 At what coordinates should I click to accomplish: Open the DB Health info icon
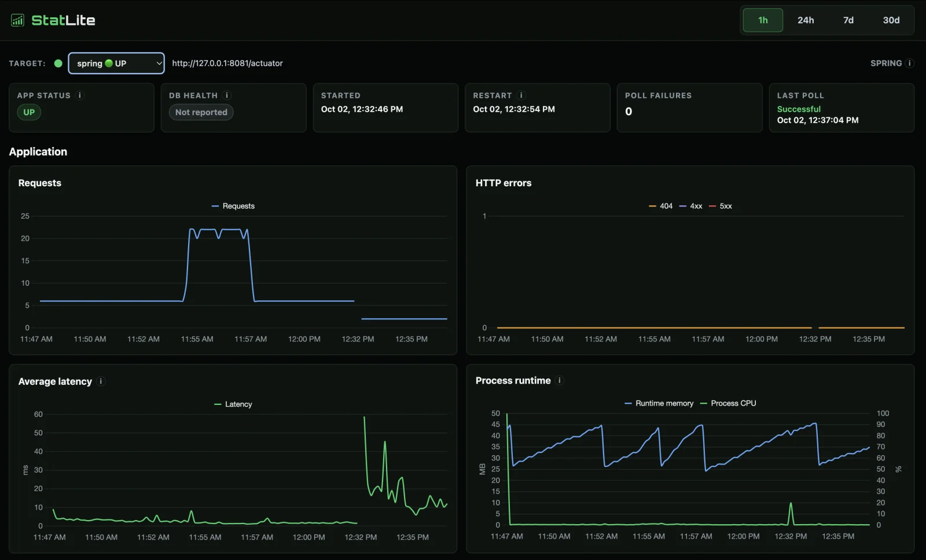(x=227, y=95)
